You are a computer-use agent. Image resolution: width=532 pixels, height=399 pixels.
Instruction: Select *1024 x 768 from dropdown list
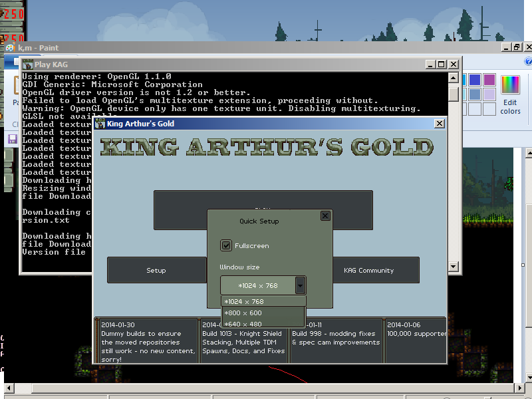click(x=263, y=301)
